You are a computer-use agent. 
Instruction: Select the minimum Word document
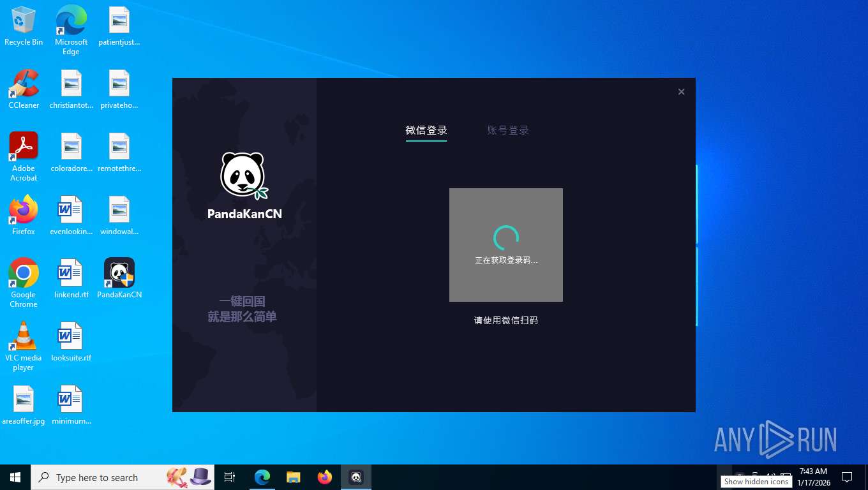tap(71, 405)
